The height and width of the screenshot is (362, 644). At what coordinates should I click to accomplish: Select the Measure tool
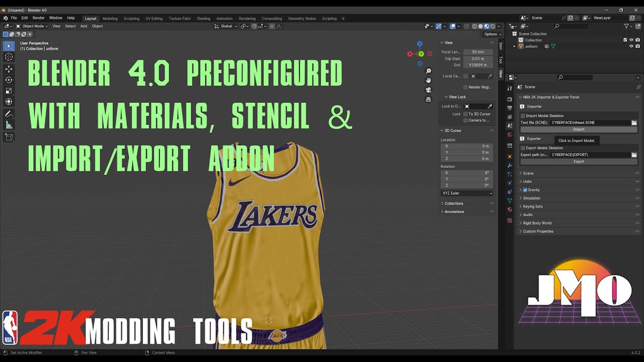pos(9,125)
